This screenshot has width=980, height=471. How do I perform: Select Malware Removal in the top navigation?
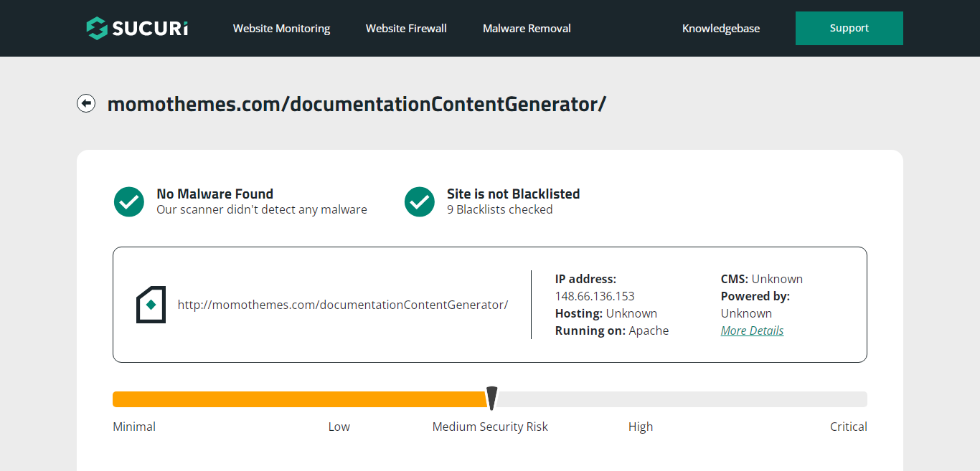(x=527, y=29)
